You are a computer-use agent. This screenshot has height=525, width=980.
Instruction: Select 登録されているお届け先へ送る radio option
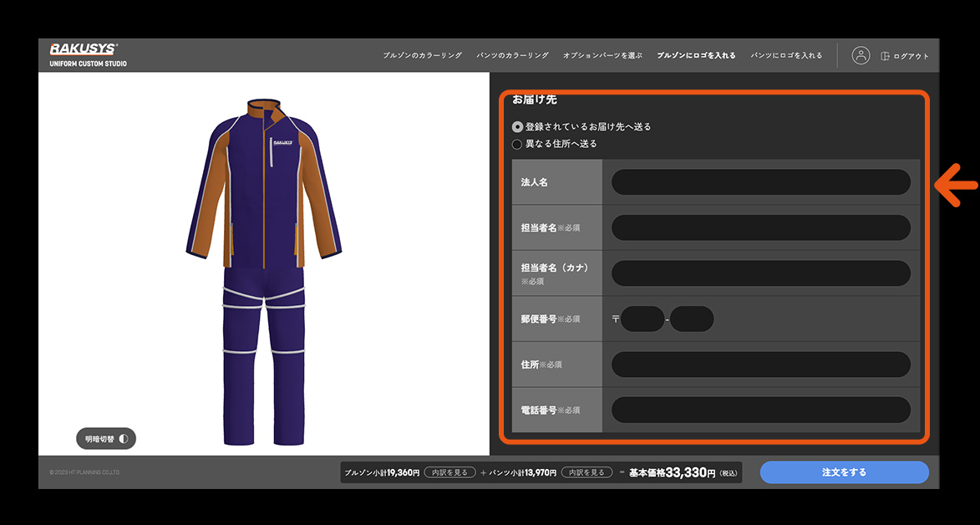click(518, 127)
